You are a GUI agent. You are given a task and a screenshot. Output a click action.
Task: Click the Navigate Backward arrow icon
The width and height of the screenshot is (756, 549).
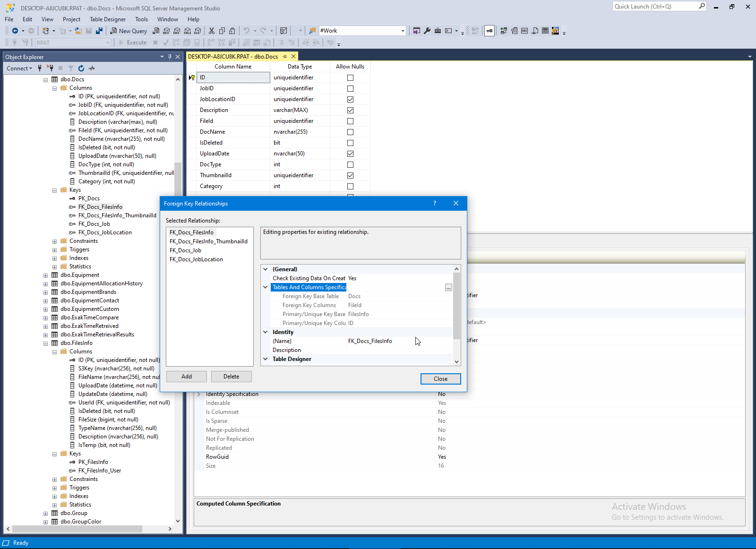tap(15, 31)
